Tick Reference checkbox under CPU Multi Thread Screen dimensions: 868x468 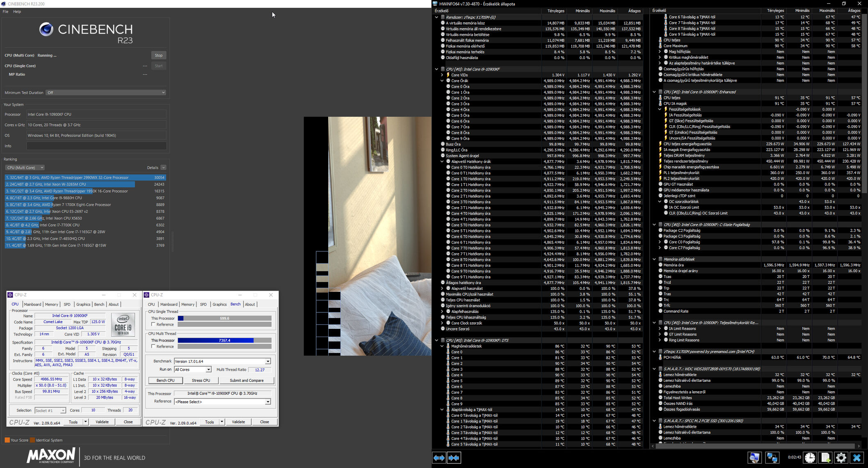coord(153,346)
